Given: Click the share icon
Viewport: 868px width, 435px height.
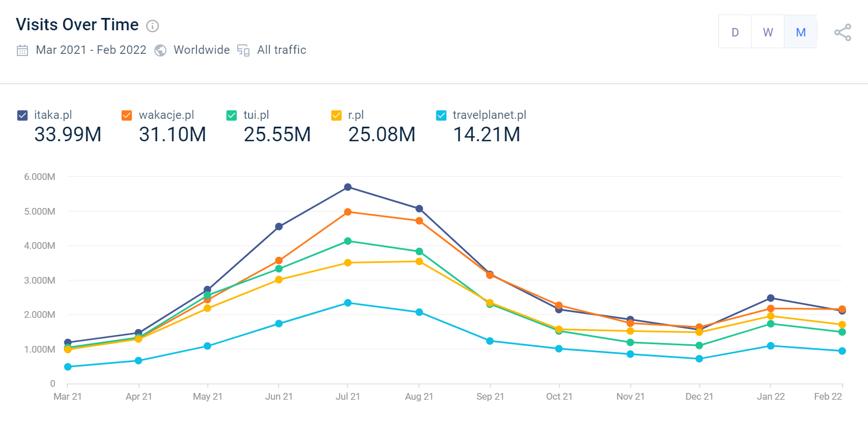Looking at the screenshot, I should (x=843, y=33).
